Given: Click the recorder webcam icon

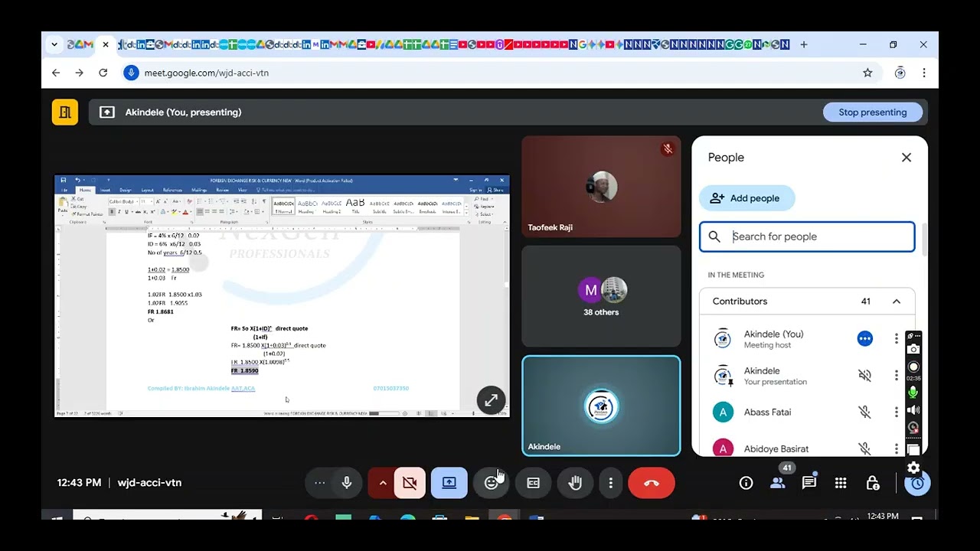Looking at the screenshot, I should tap(913, 428).
